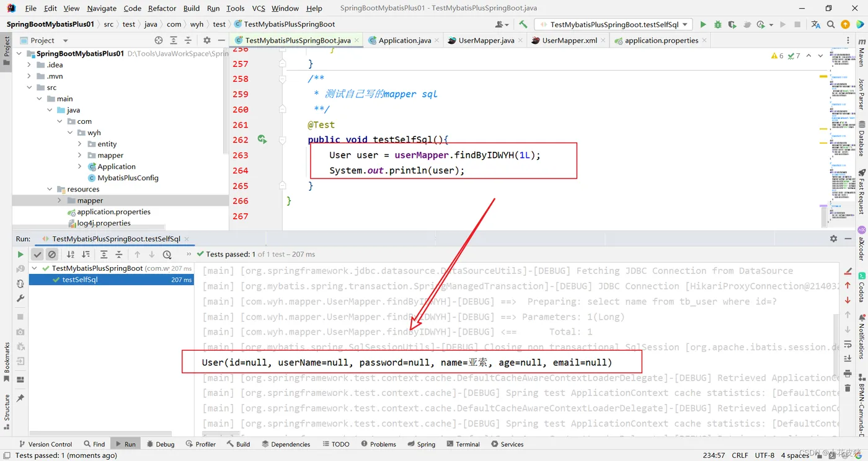
Task: Click the clear console trash icon
Action: [848, 389]
